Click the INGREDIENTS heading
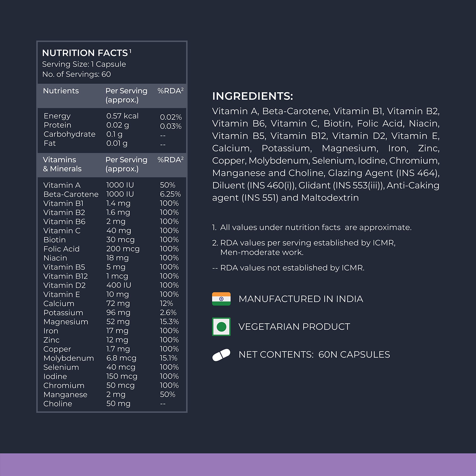The height and width of the screenshot is (476, 476). 253,96
